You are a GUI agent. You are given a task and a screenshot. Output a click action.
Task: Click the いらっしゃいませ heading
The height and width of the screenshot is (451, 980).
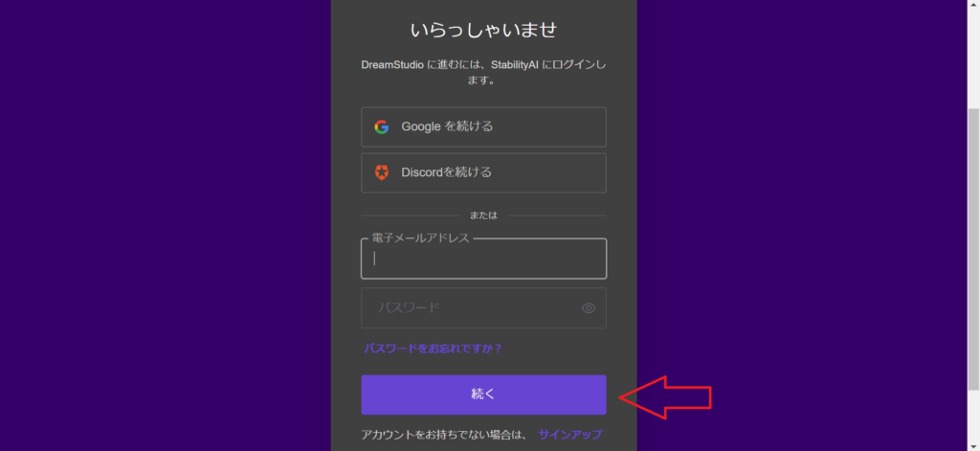point(483,30)
